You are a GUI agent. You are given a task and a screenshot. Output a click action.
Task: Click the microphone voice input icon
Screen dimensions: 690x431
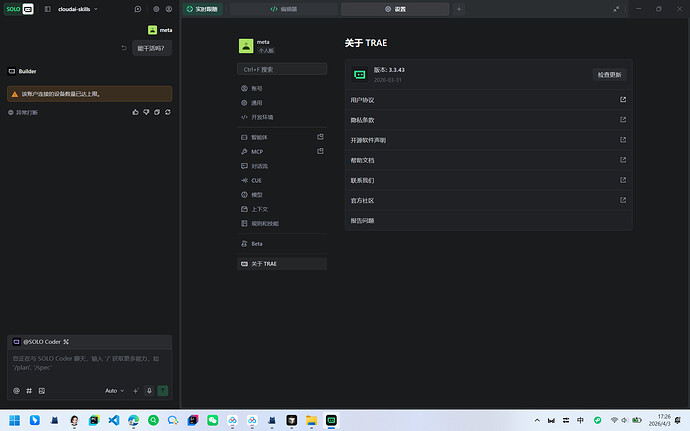(x=149, y=390)
